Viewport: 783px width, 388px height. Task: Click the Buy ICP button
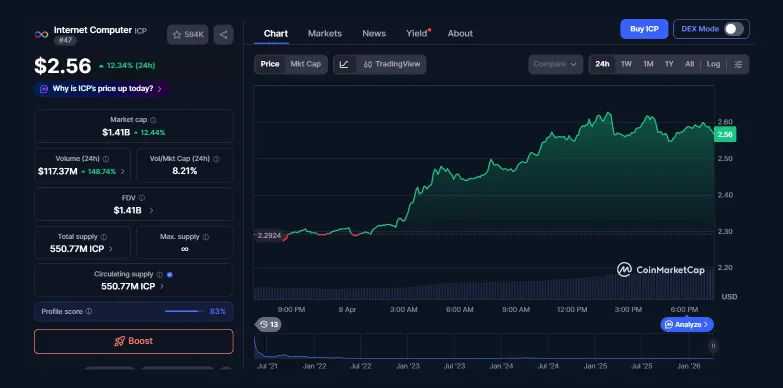tap(644, 29)
